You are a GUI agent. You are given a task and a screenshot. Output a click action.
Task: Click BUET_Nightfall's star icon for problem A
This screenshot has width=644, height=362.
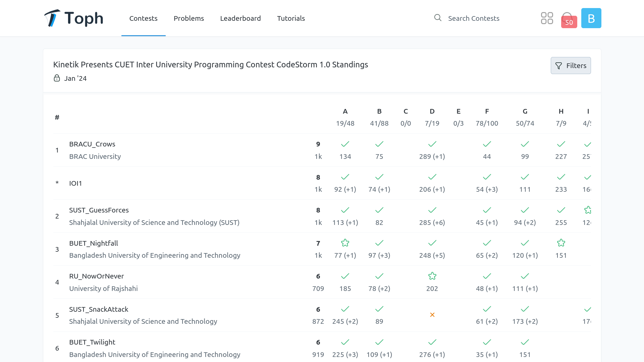[x=345, y=243]
